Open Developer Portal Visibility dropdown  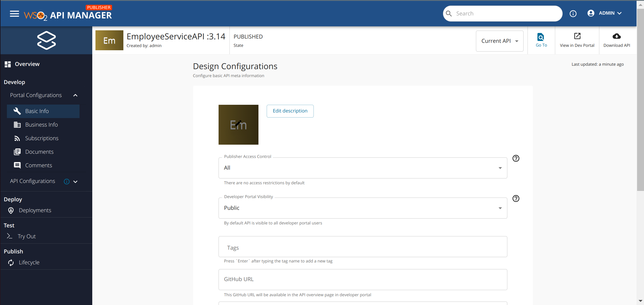[363, 208]
